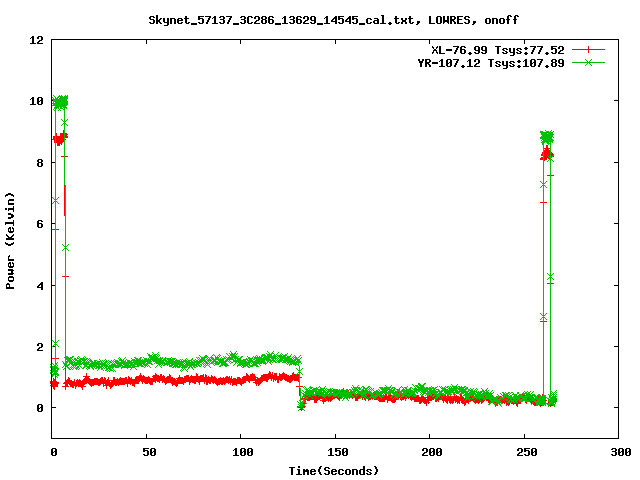Click the y-axis tick label 6

40,224
